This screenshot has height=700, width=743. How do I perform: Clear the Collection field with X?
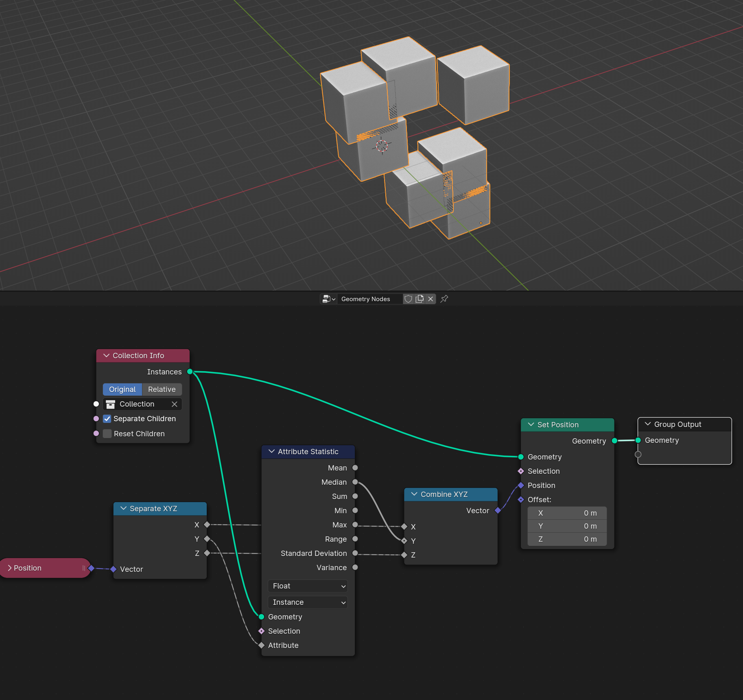[x=175, y=404]
